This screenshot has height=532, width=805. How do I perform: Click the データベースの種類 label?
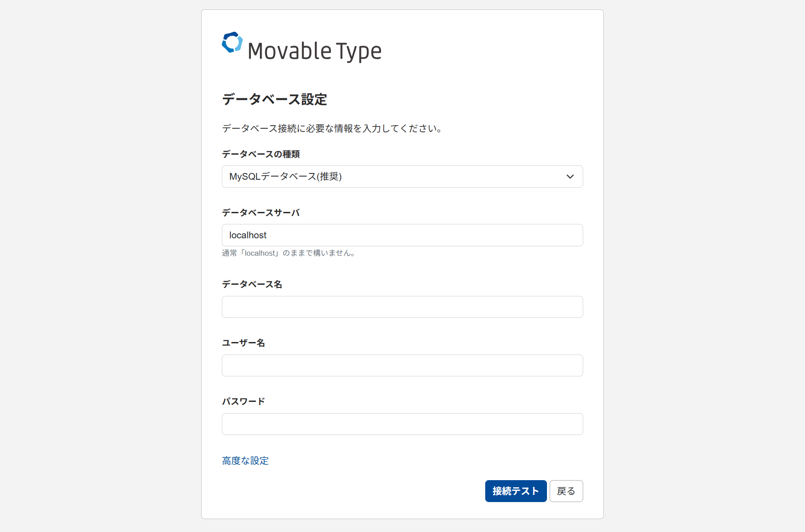click(261, 154)
